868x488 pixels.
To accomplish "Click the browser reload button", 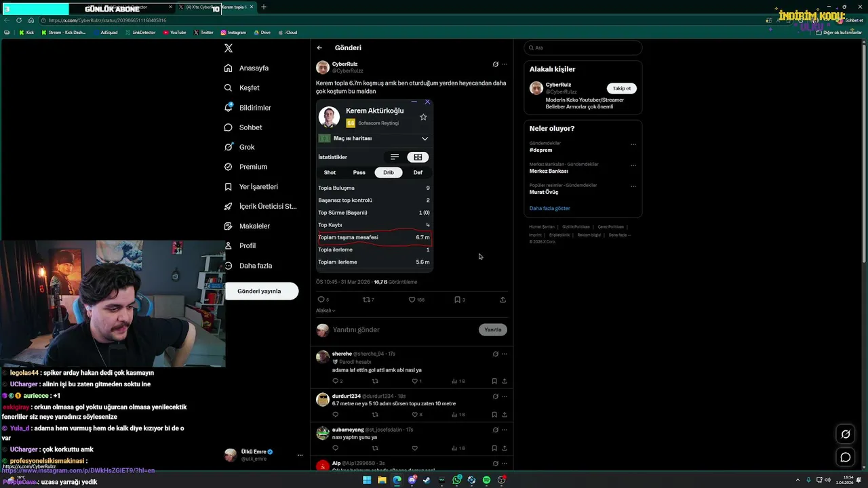I will tap(19, 20).
